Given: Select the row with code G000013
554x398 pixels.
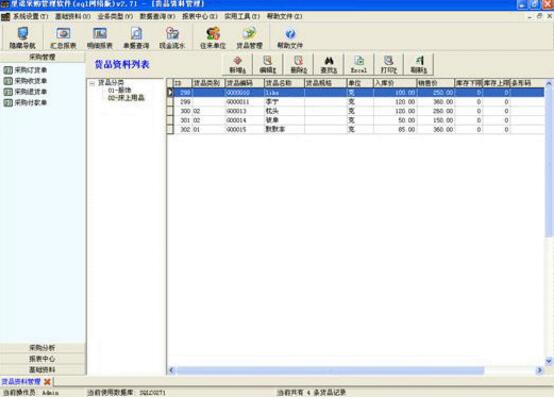Looking at the screenshot, I should (x=355, y=111).
